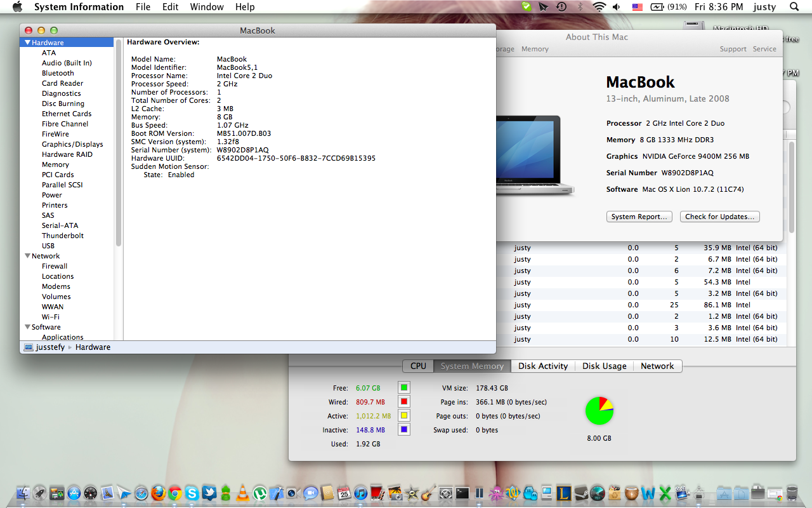Image resolution: width=812 pixels, height=508 pixels.
Task: Switch to Memory tab in About This Mac
Action: [x=535, y=49]
